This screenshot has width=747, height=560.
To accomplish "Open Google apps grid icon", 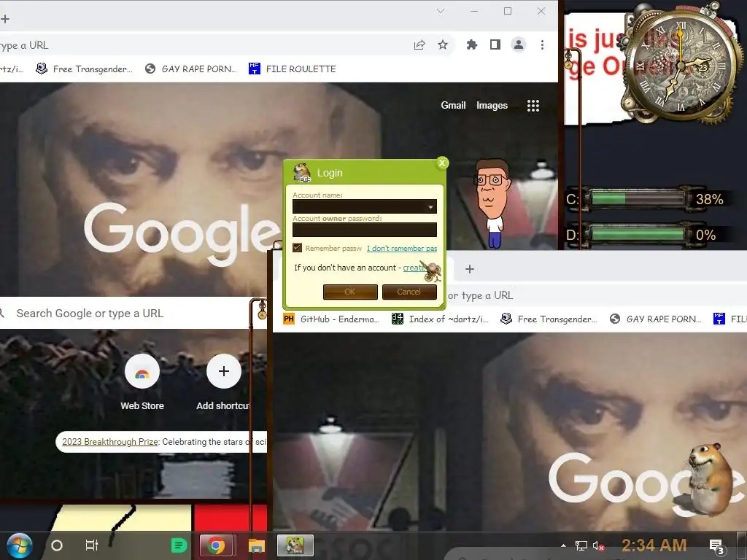I will (533, 106).
